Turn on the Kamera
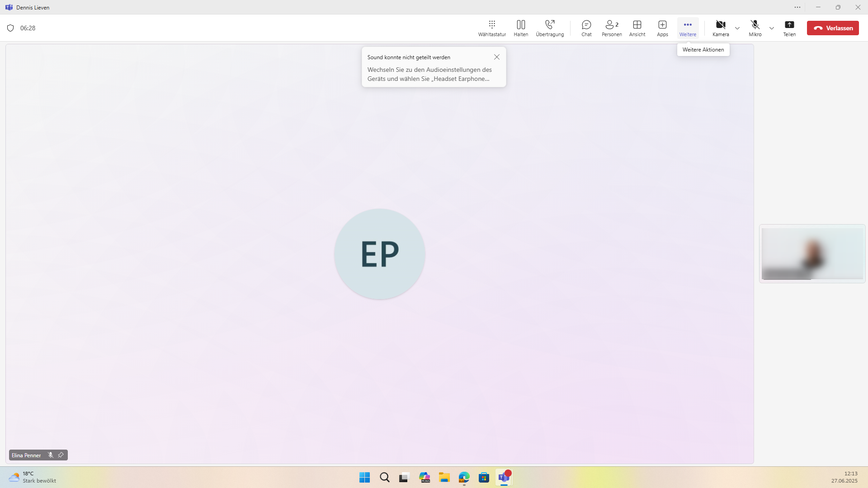 coord(721,28)
